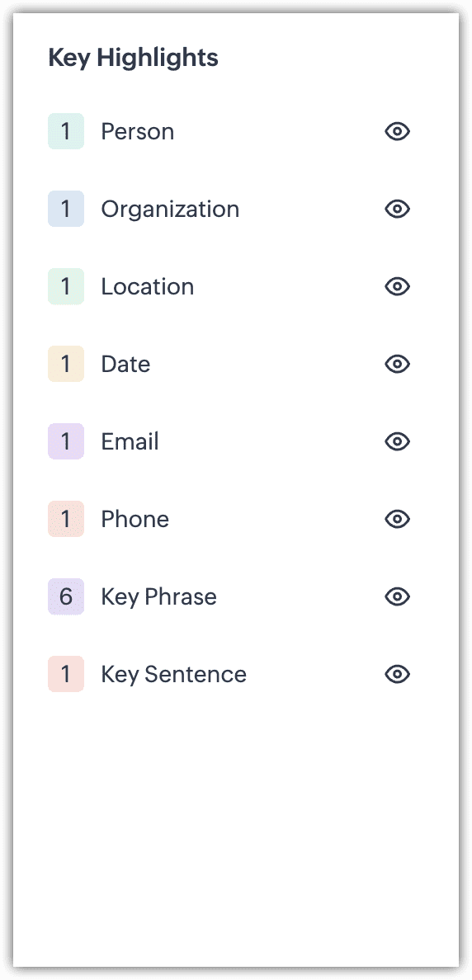The height and width of the screenshot is (980, 472).
Task: Hide Organization highlights with eye icon
Action: coord(397,209)
